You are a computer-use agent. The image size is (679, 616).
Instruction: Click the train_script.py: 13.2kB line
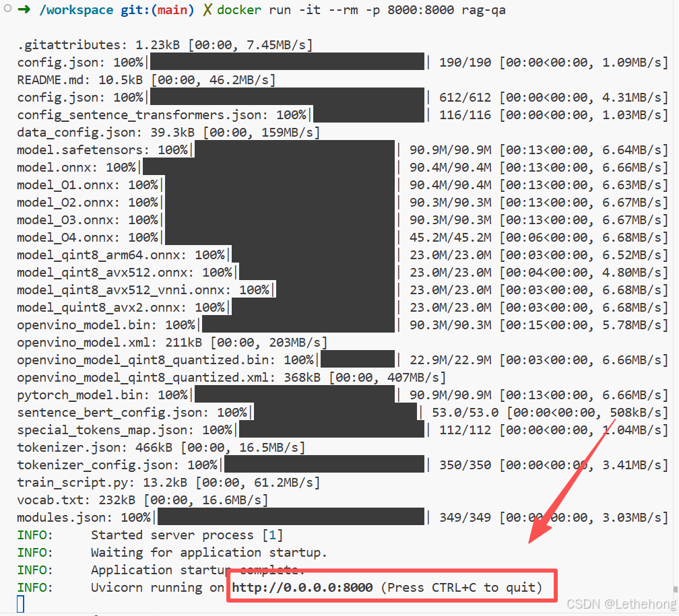pos(168,482)
